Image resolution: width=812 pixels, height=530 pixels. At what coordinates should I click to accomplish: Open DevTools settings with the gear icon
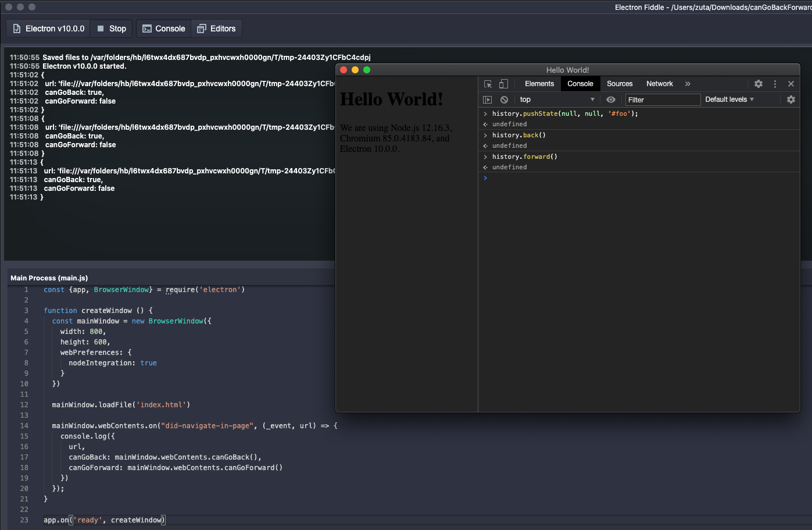click(x=759, y=84)
